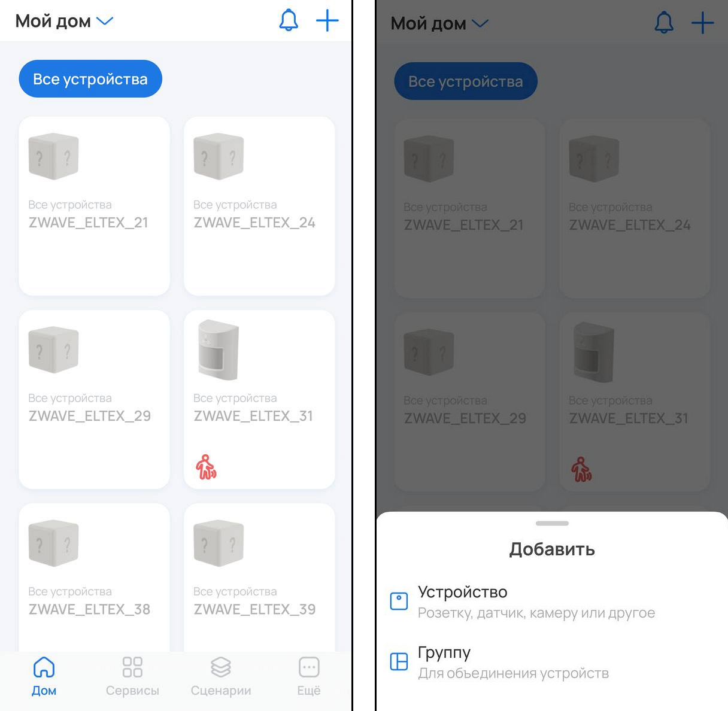Open the Дом tab icon

tap(44, 667)
